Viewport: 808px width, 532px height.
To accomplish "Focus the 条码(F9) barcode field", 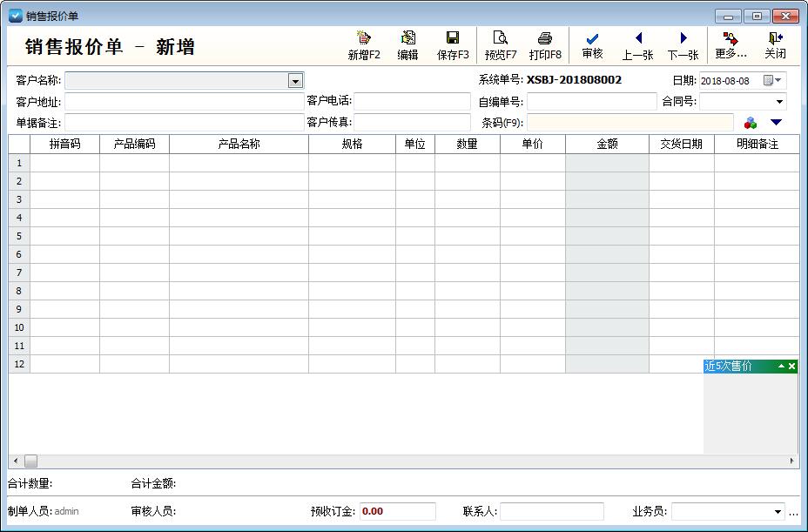I will (630, 123).
